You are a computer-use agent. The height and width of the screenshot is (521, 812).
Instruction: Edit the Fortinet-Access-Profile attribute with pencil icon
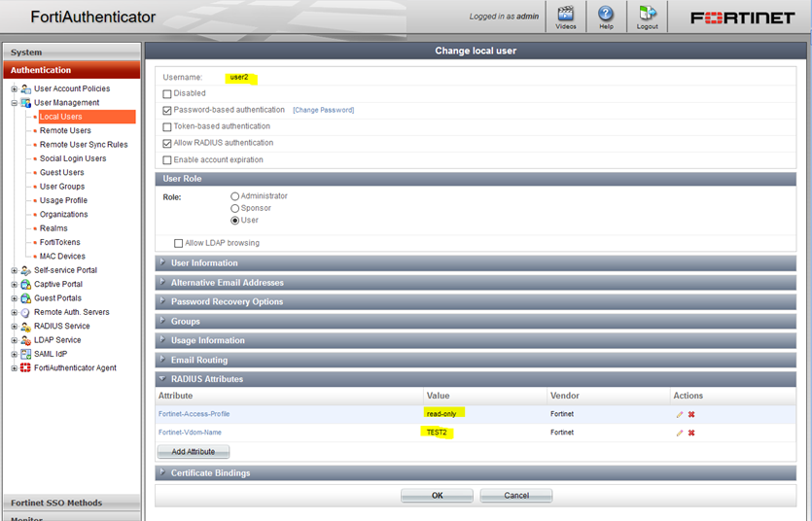(680, 414)
